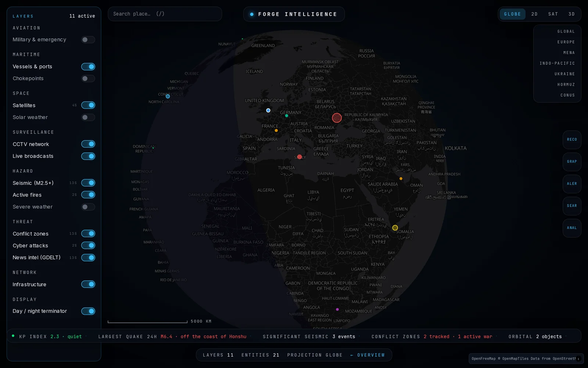
Task: Open the RECO side panel button
Action: click(572, 140)
